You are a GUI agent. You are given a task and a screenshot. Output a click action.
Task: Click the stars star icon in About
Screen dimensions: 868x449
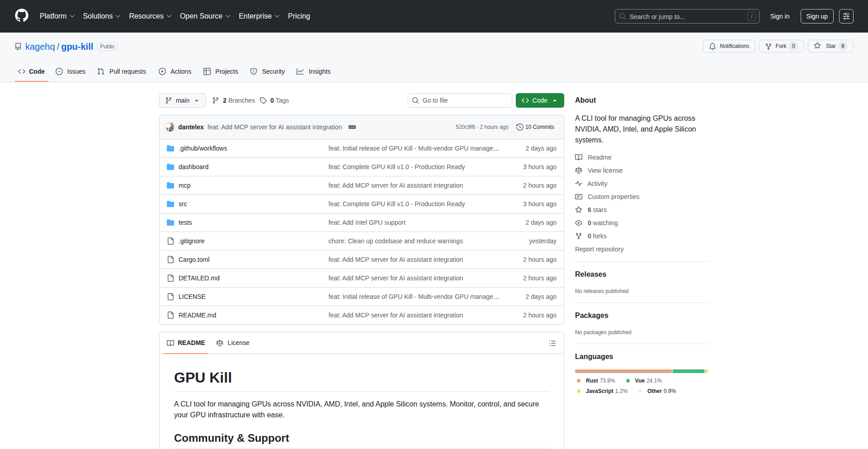[x=579, y=210]
